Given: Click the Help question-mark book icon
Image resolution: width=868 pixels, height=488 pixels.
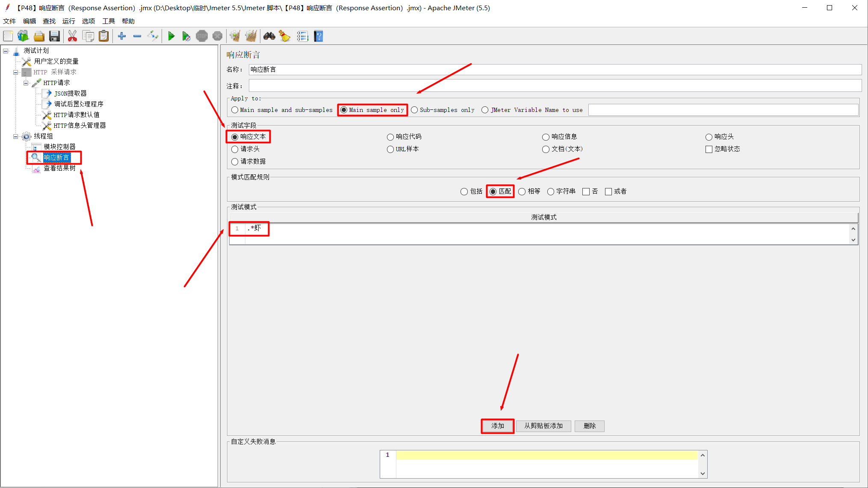Looking at the screenshot, I should 319,36.
